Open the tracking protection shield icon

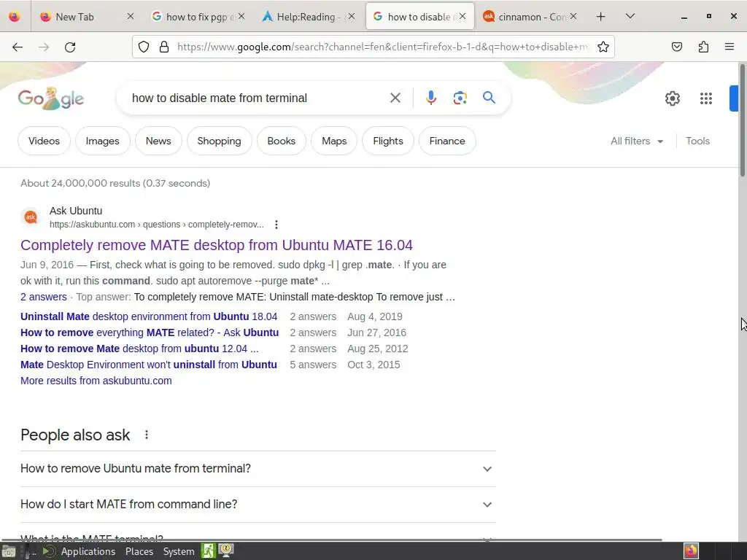(144, 47)
